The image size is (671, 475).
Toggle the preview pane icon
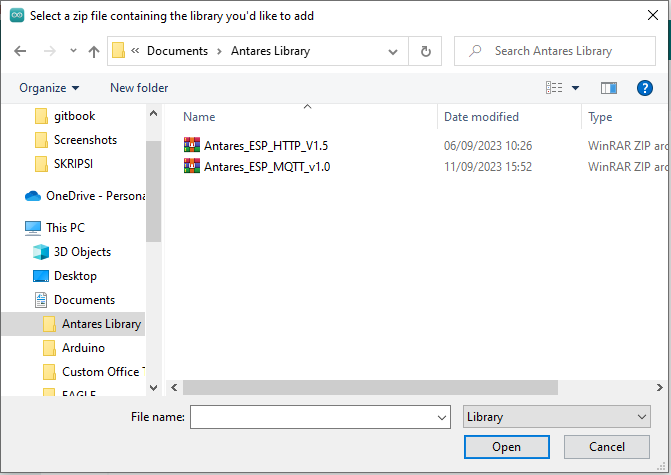tap(608, 88)
